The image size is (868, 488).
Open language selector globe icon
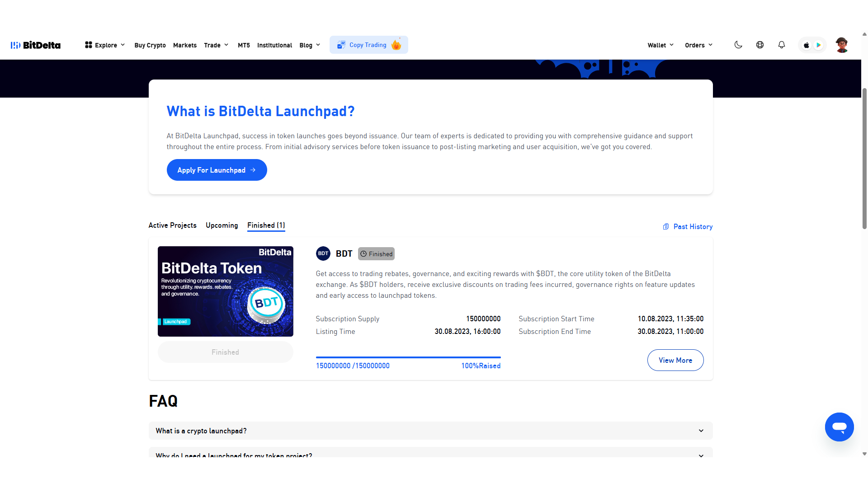(x=760, y=45)
